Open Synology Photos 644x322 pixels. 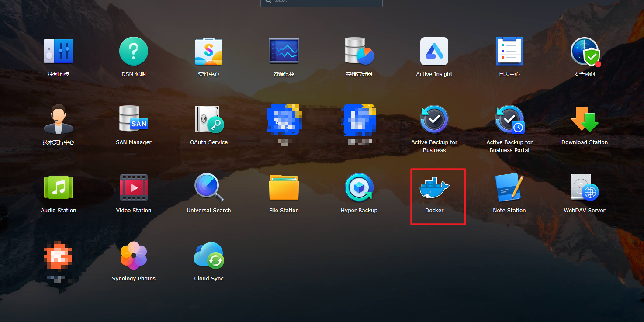(134, 256)
